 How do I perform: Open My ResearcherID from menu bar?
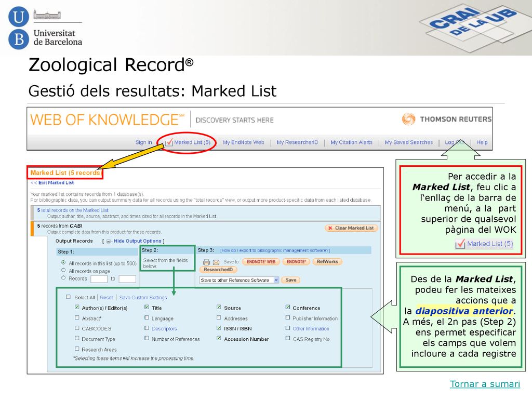[x=297, y=142]
